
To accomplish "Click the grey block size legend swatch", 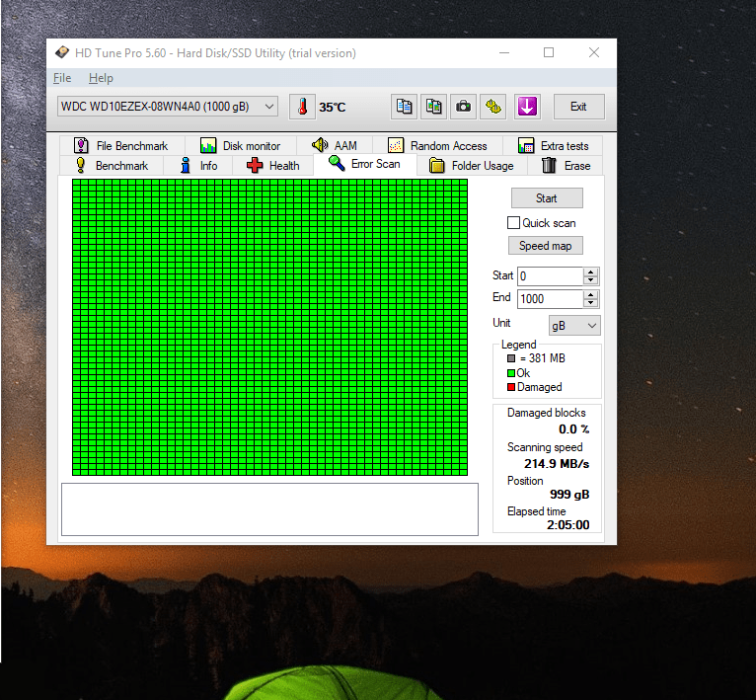I will (511, 358).
